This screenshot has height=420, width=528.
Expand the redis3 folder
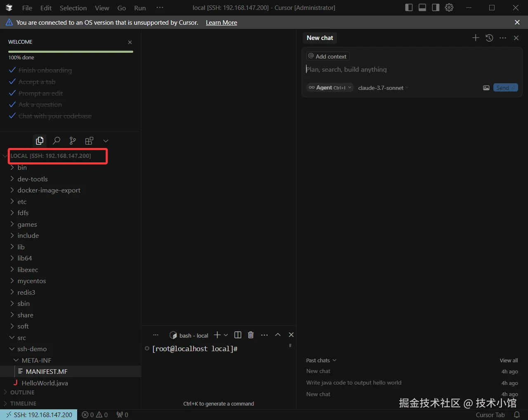[71, 292]
